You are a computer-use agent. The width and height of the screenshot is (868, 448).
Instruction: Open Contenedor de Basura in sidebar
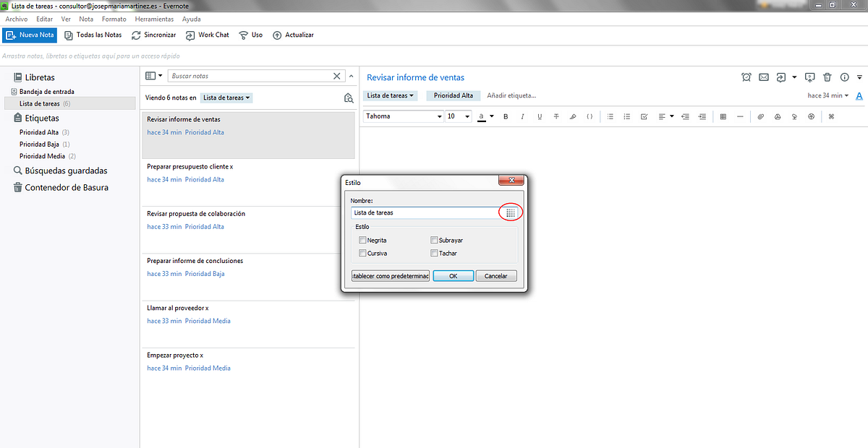(61, 187)
